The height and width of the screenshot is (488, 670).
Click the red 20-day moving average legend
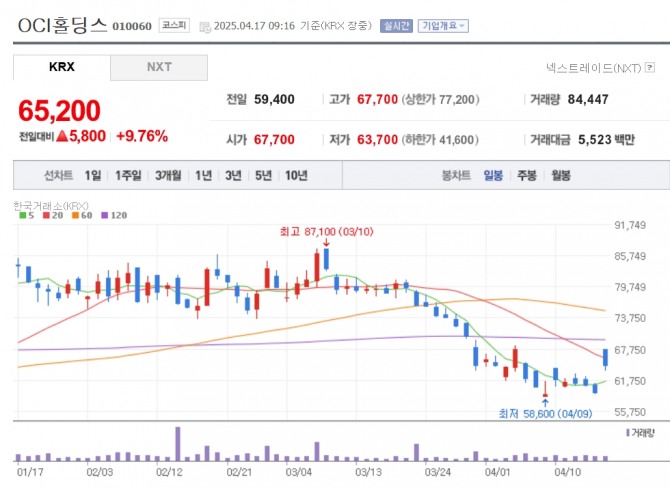pyautogui.click(x=53, y=215)
